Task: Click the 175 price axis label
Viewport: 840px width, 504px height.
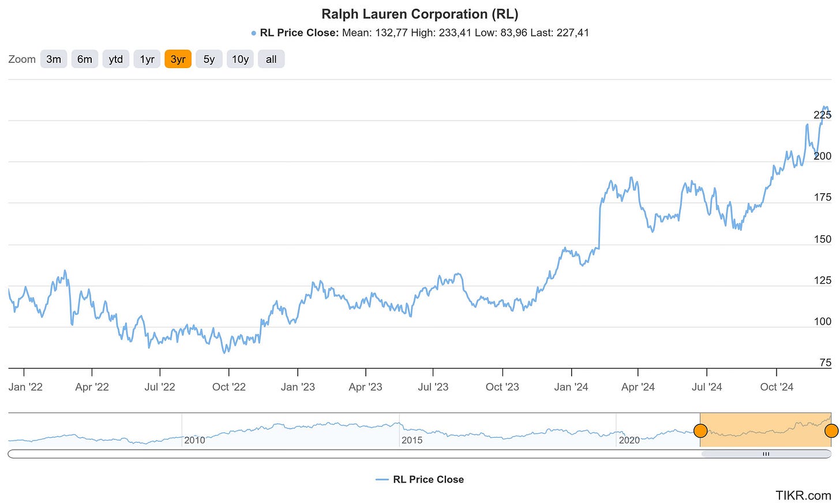Action: click(x=823, y=197)
